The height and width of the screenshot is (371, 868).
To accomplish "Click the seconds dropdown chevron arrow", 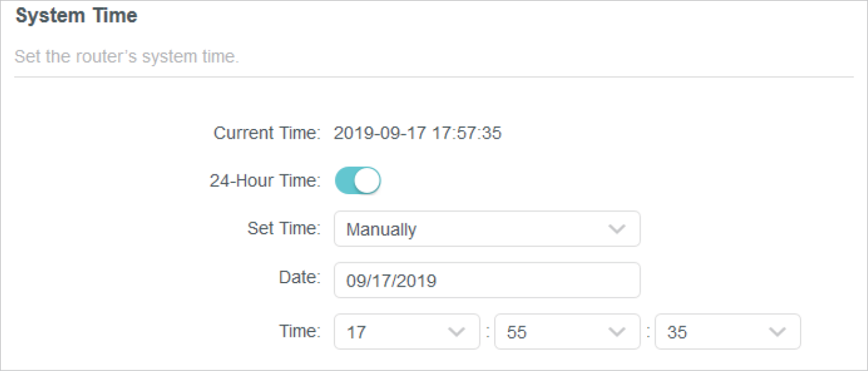I will point(777,332).
